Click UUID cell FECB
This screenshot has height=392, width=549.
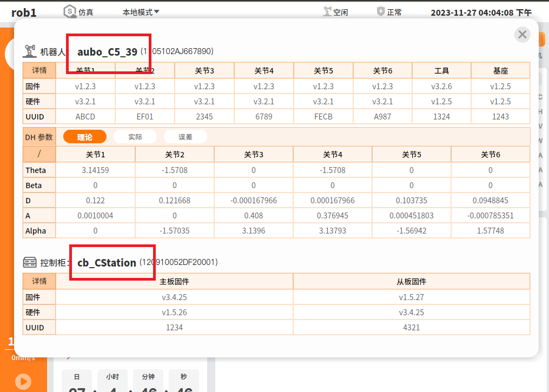point(323,117)
